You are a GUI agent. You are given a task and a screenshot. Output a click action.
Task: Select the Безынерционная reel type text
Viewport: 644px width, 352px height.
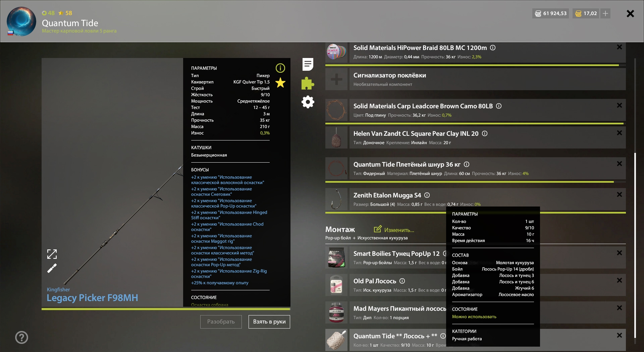coord(209,155)
